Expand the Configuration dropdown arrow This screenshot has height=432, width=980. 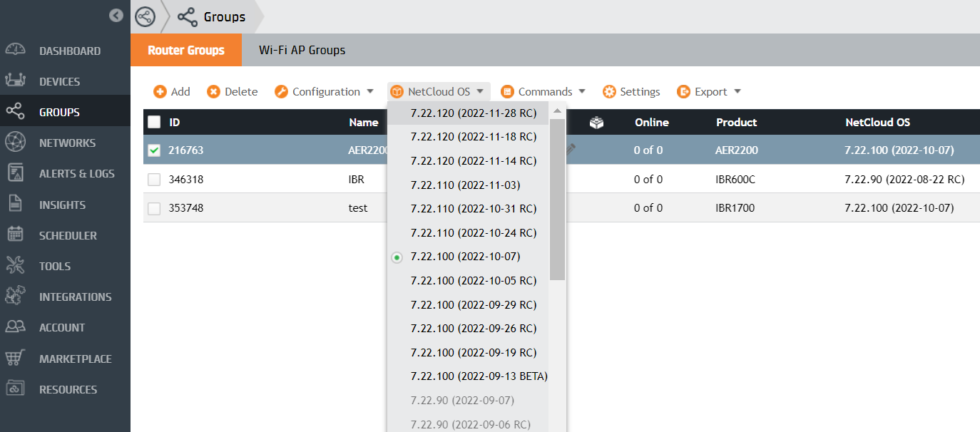pos(369,91)
